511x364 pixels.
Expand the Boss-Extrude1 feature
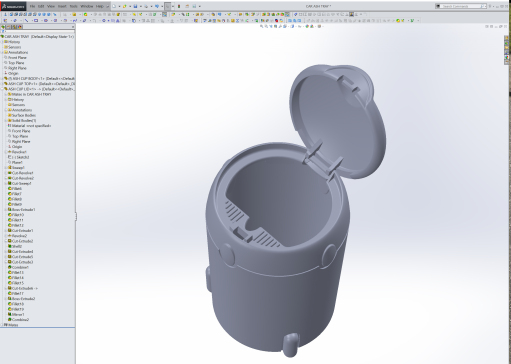pos(6,210)
